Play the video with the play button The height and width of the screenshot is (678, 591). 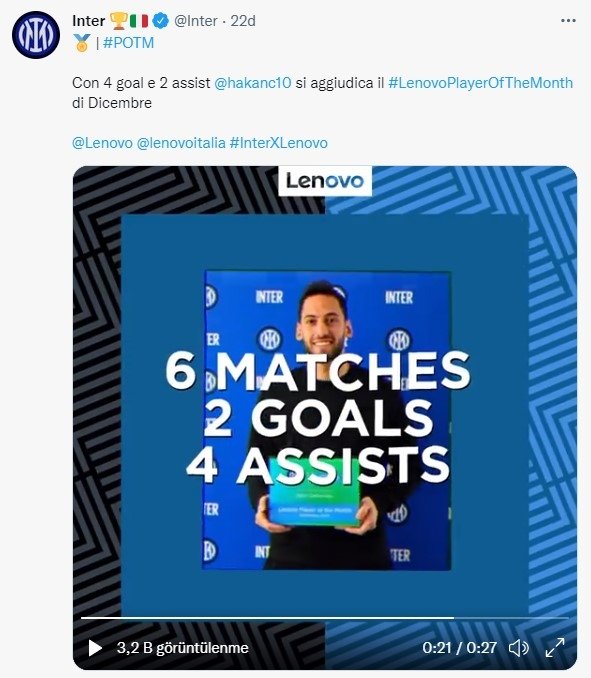(95, 648)
